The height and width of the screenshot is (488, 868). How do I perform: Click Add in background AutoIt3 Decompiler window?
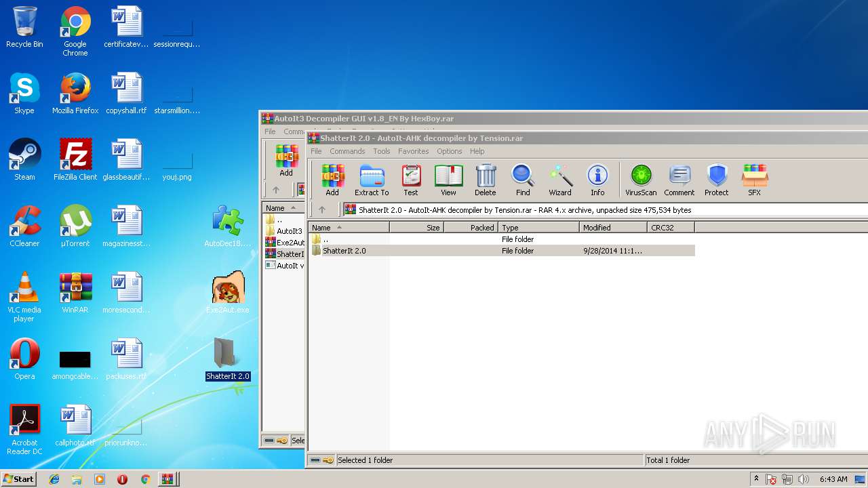coord(286,161)
